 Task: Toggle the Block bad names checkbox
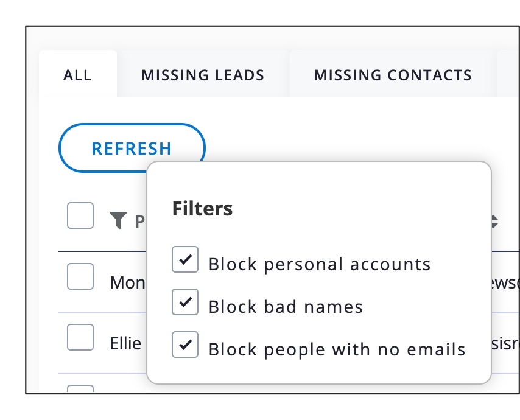(185, 302)
